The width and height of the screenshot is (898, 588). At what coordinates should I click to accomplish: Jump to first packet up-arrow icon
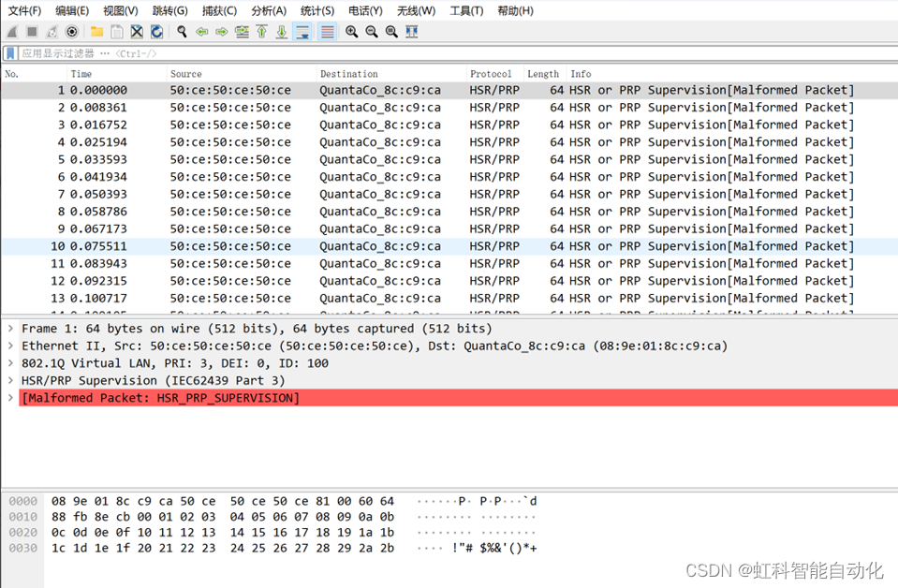click(x=262, y=32)
